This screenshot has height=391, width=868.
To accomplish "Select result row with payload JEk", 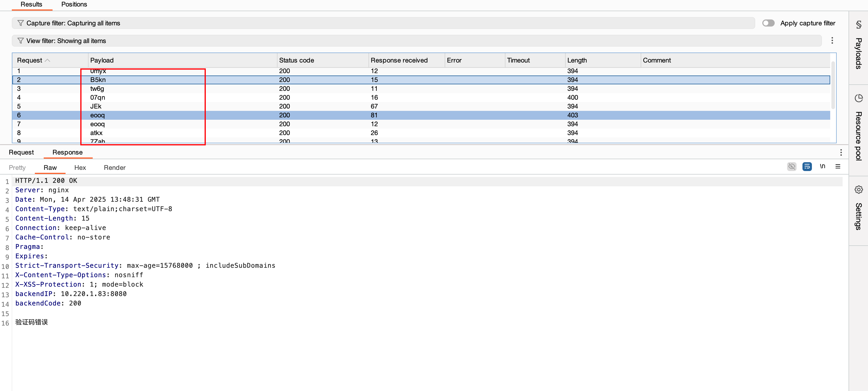I will [x=421, y=106].
